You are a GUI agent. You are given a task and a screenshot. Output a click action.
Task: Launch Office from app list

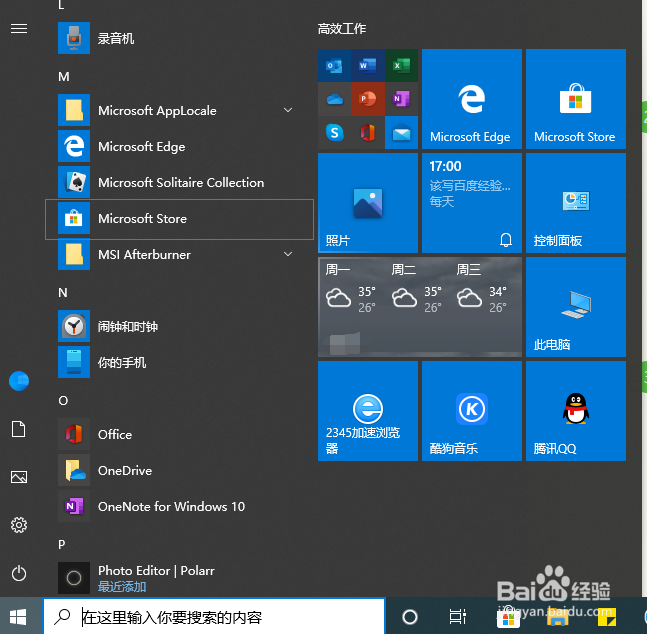point(177,434)
